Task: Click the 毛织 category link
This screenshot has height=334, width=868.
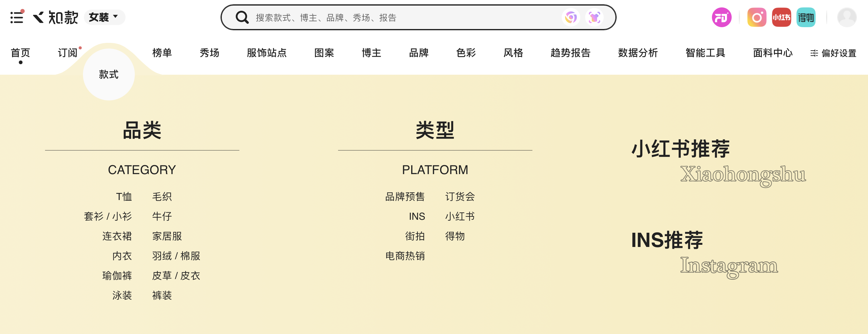Action: click(162, 196)
